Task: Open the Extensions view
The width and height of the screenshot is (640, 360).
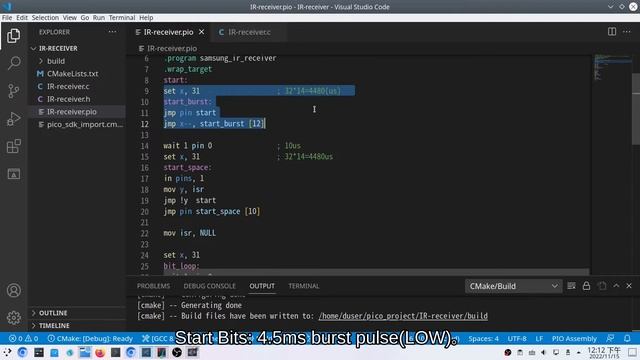Action: tap(13, 146)
